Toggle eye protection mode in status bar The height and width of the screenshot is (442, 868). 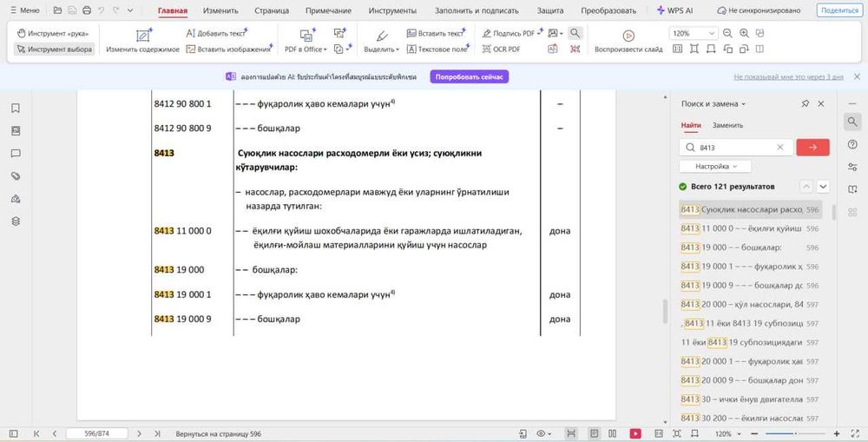point(543,433)
